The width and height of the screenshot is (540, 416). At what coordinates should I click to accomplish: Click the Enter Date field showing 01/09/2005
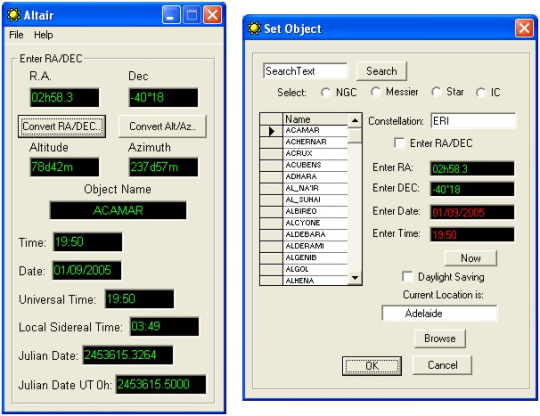click(x=472, y=212)
